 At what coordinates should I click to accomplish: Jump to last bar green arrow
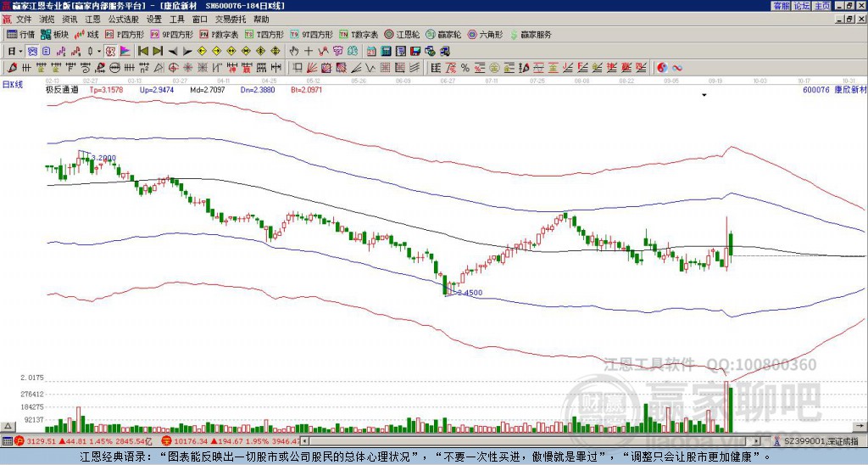click(158, 52)
